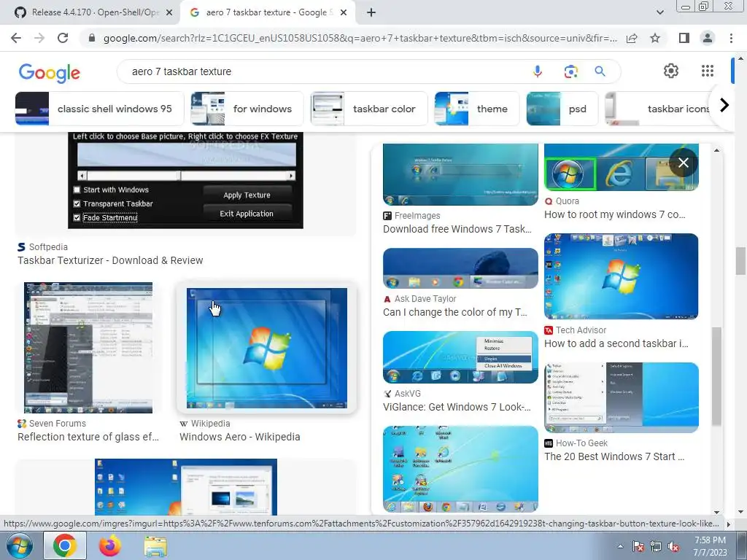Viewport: 747px width, 560px height.
Task: Close the aero 7 taskbar texture tab
Action: coord(344,13)
